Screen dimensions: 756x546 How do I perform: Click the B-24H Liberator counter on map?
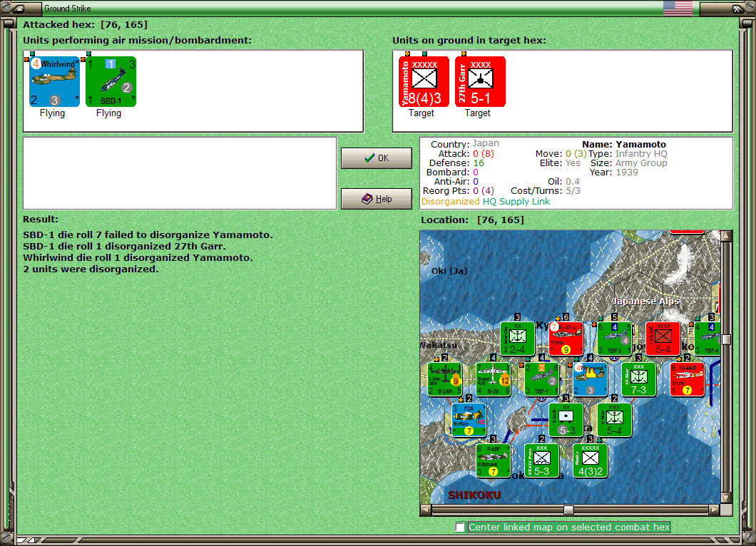(444, 379)
